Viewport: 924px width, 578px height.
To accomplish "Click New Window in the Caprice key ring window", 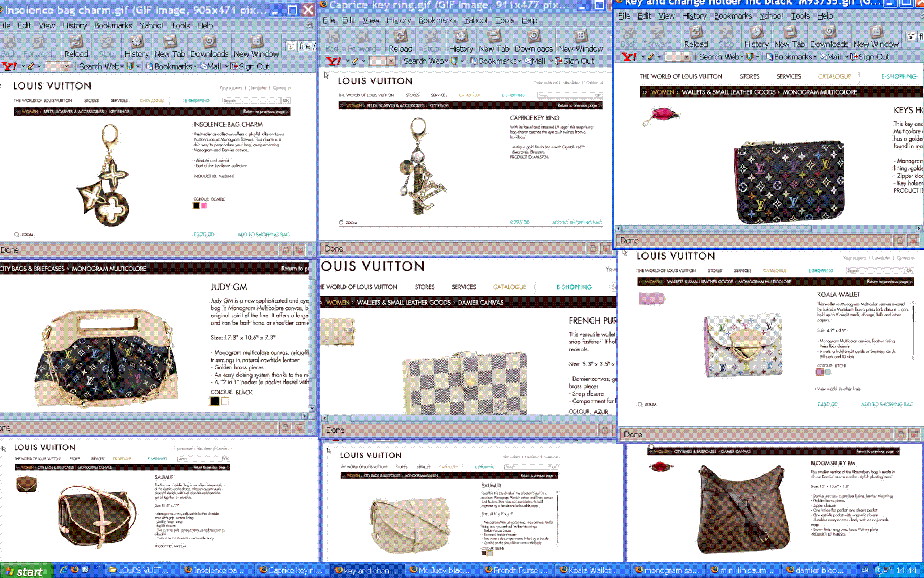I will pyautogui.click(x=580, y=41).
